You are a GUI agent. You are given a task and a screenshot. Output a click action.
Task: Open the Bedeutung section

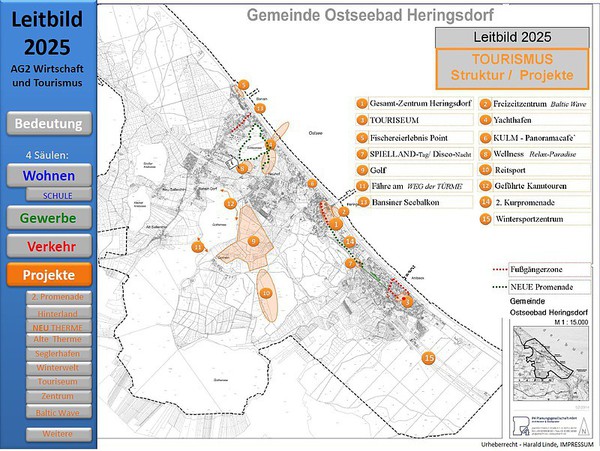click(x=51, y=124)
